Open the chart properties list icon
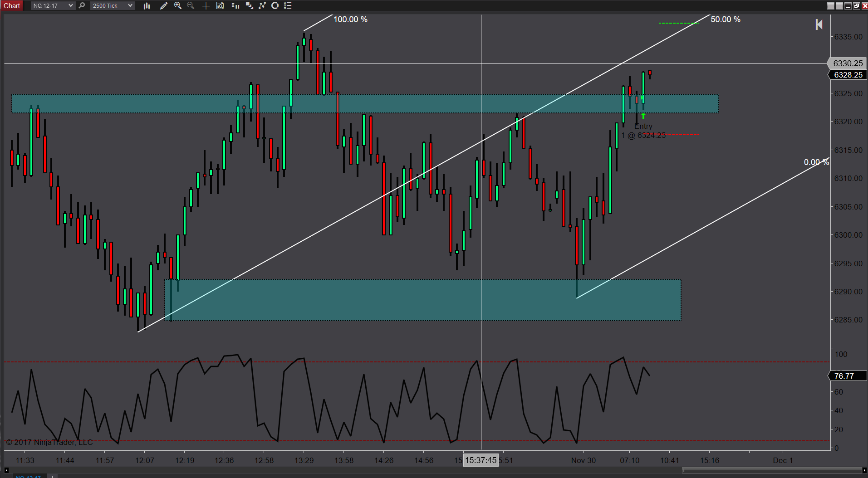The width and height of the screenshot is (868, 478). (288, 5)
